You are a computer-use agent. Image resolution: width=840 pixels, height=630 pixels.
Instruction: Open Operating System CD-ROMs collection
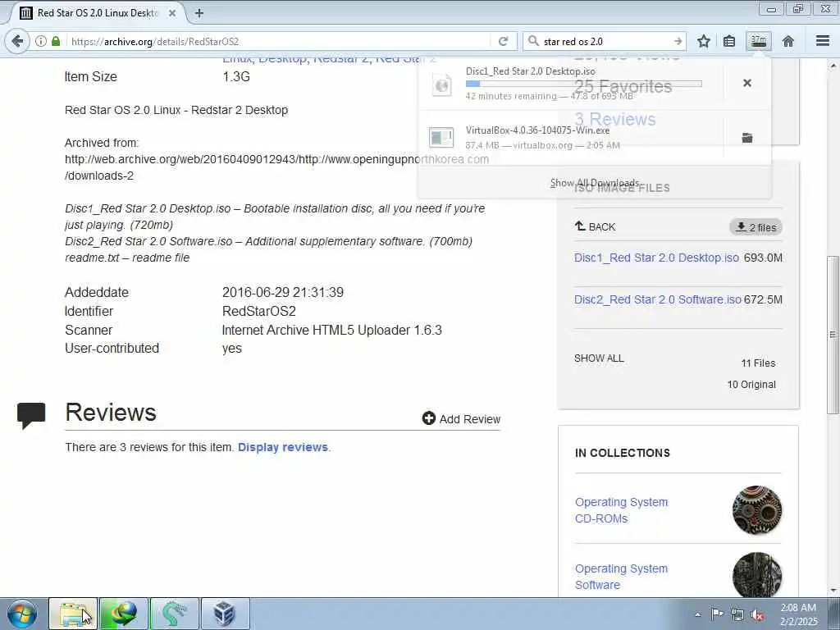622,510
